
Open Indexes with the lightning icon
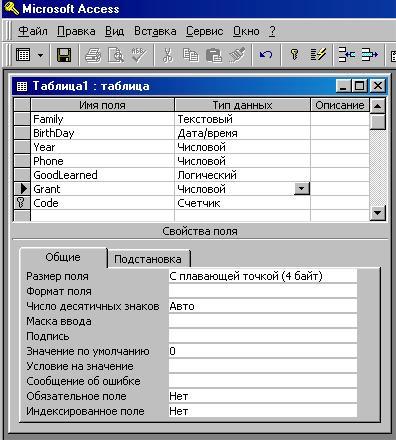[318, 55]
